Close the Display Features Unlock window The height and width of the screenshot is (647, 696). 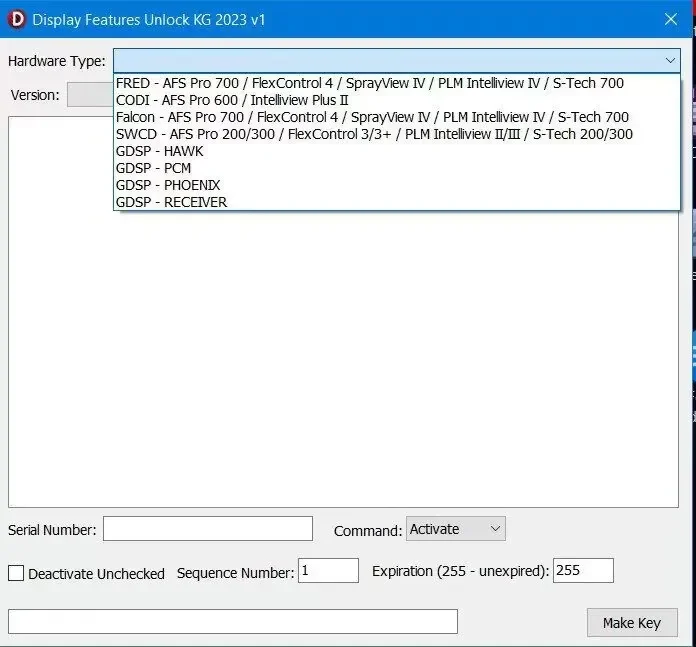(x=671, y=19)
